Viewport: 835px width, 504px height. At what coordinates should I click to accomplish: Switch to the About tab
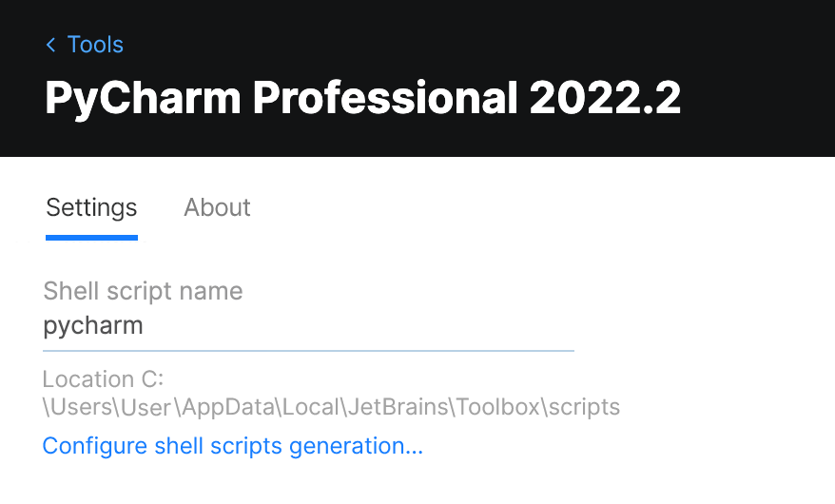[217, 207]
